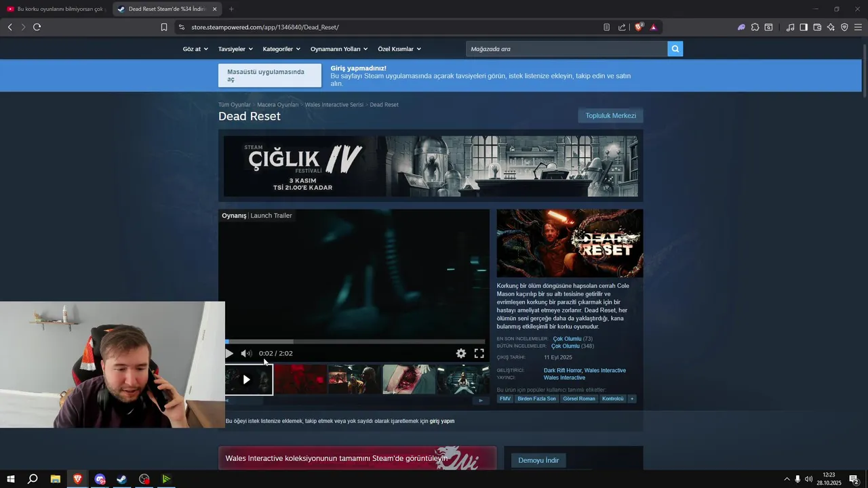The image size is (868, 488).
Task: Click the purple ghost extension icon
Action: pos(741,27)
